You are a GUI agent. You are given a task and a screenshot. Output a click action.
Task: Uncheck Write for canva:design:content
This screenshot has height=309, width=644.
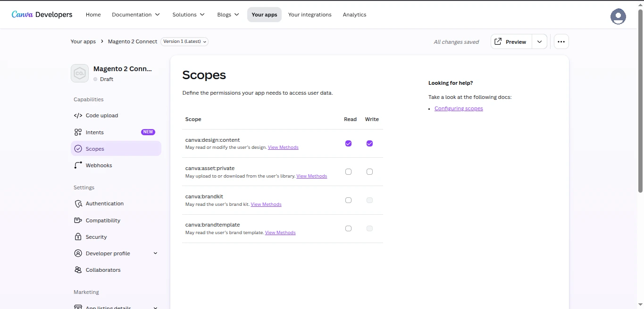tap(369, 143)
